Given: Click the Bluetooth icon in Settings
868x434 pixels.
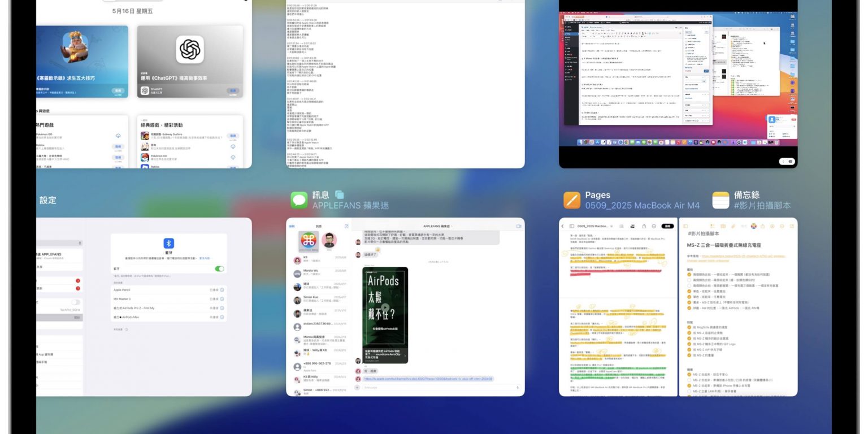Looking at the screenshot, I should [x=168, y=243].
